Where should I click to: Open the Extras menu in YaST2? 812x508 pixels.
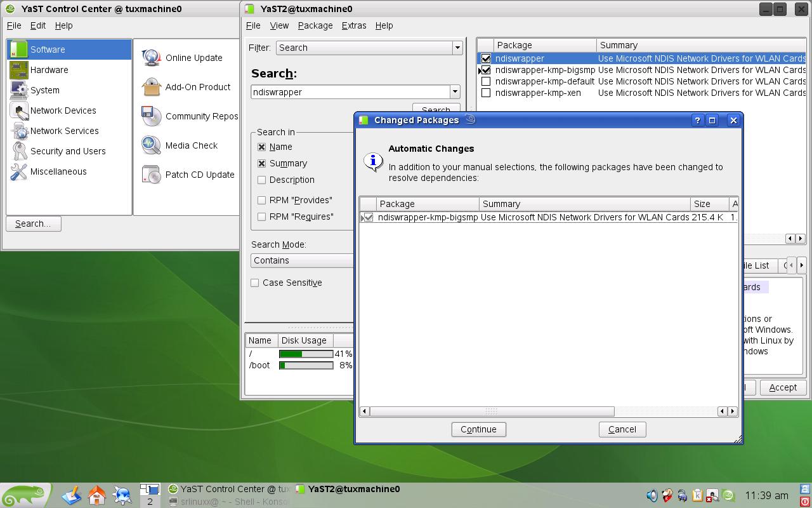(x=354, y=25)
